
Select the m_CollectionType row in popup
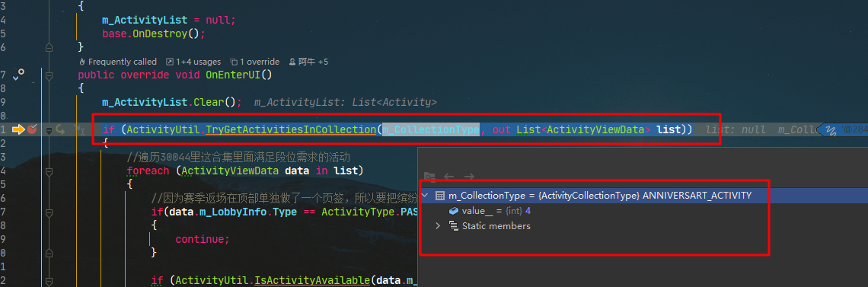pyautogui.click(x=643, y=195)
